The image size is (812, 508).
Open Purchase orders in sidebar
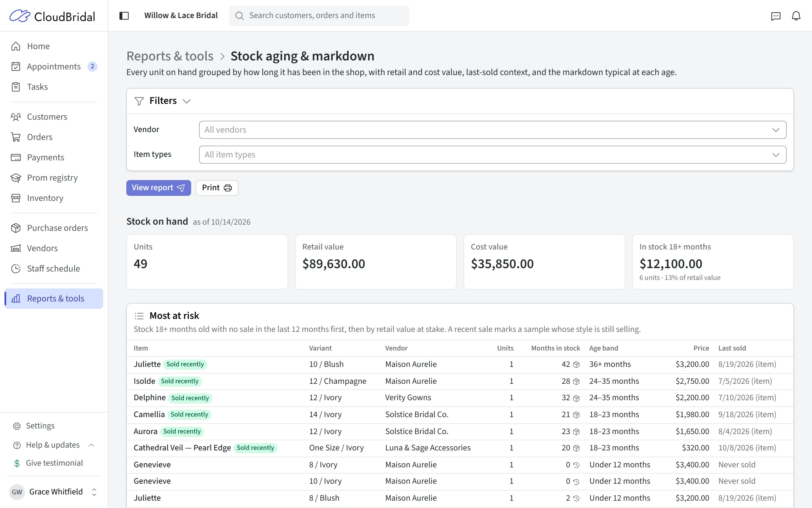click(54, 228)
